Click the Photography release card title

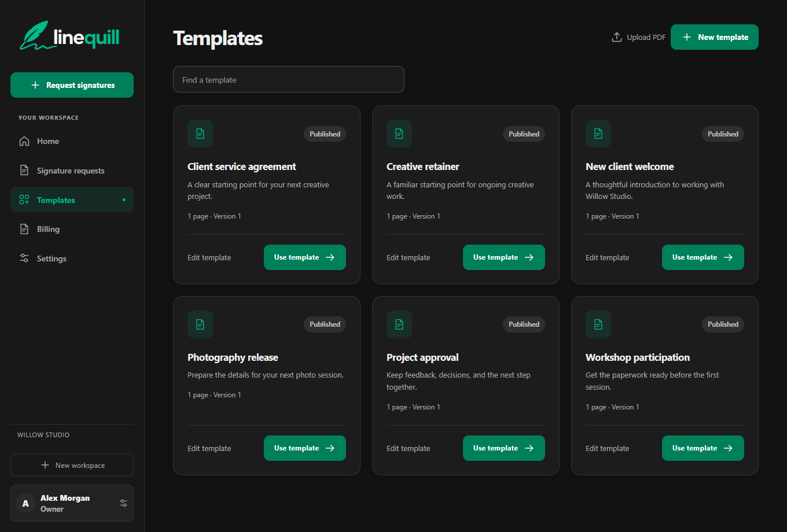pyautogui.click(x=233, y=357)
